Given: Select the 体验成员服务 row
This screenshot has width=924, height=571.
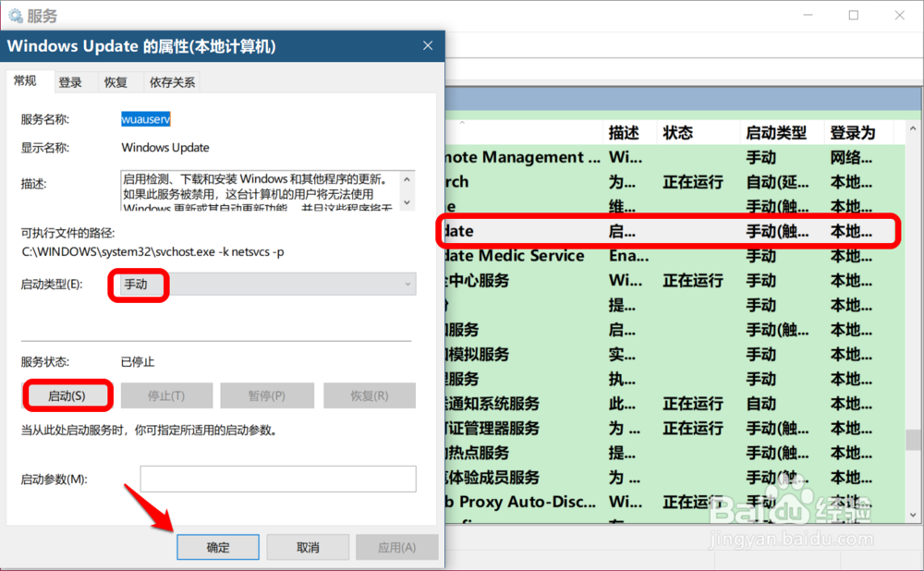Looking at the screenshot, I should click(x=675, y=478).
